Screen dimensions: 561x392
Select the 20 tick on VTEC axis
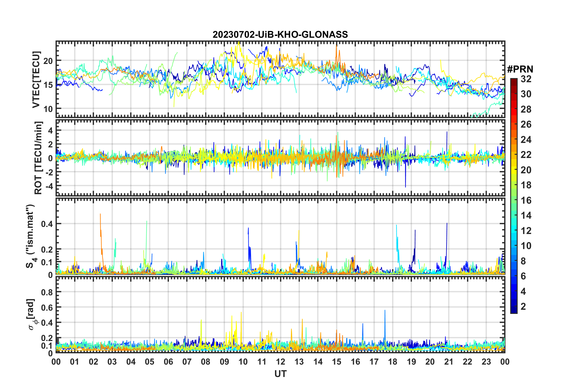[48, 61]
